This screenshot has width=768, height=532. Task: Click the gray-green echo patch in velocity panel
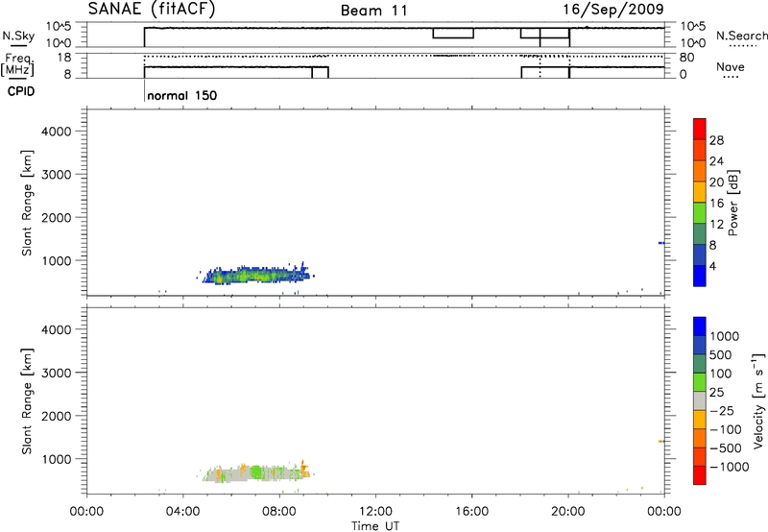255,473
